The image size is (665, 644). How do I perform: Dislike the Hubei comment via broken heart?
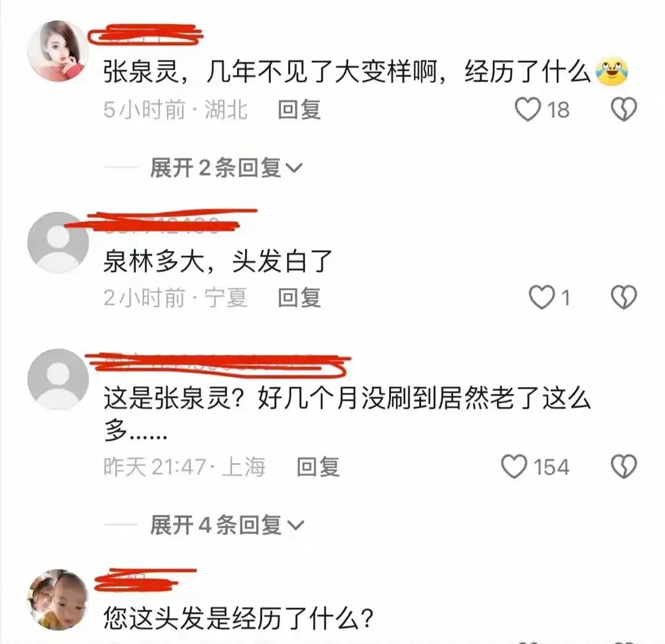pos(623,110)
